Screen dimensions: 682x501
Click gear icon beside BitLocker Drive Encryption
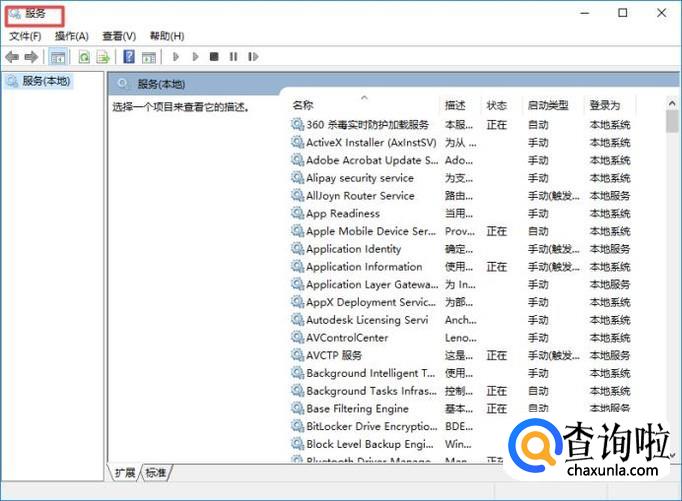click(298, 426)
